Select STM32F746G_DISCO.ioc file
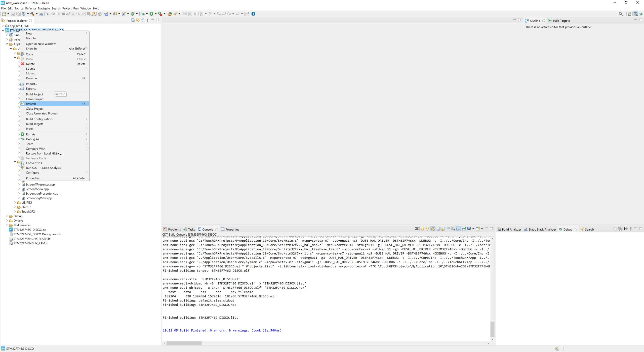 tap(27, 230)
